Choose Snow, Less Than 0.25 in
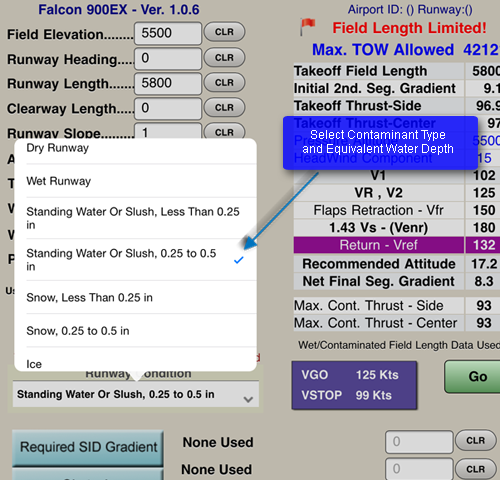 click(x=136, y=297)
